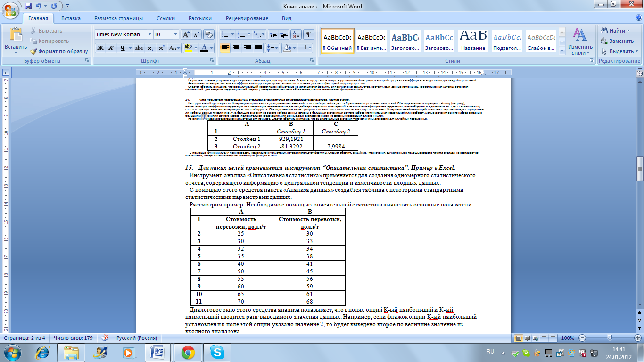Open font color dropdown arrow
The height and width of the screenshot is (362, 644).
pyautogui.click(x=211, y=48)
